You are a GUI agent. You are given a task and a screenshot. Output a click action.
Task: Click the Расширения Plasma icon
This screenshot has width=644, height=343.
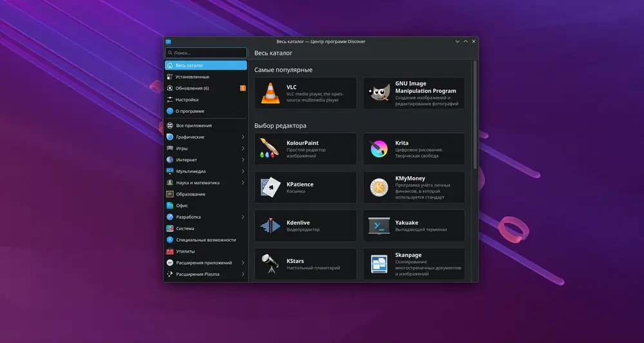pos(169,274)
